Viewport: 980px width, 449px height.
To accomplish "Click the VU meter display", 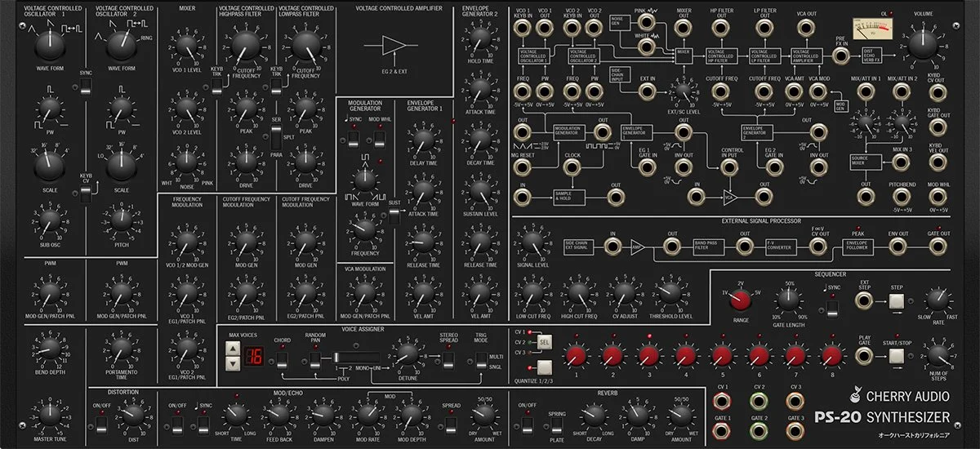I will click(872, 29).
